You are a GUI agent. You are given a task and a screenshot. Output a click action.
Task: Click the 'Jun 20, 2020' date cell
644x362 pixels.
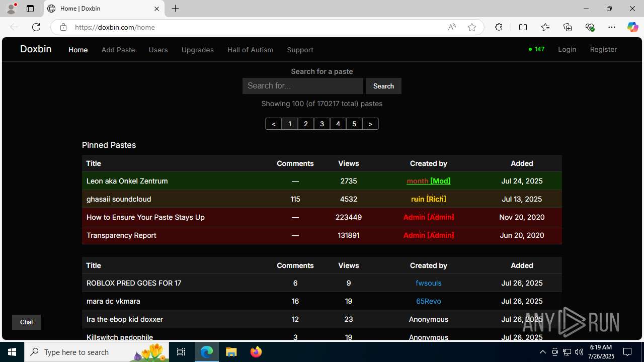point(522,235)
